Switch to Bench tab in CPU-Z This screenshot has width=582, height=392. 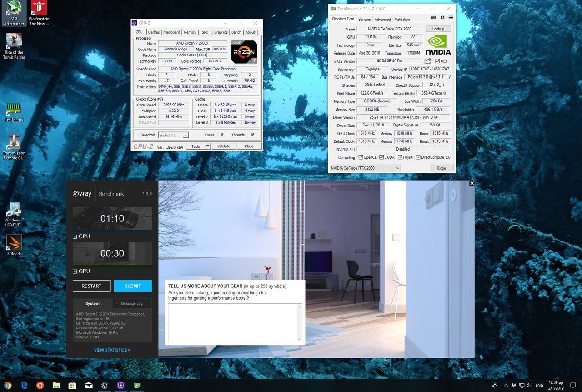click(x=236, y=32)
